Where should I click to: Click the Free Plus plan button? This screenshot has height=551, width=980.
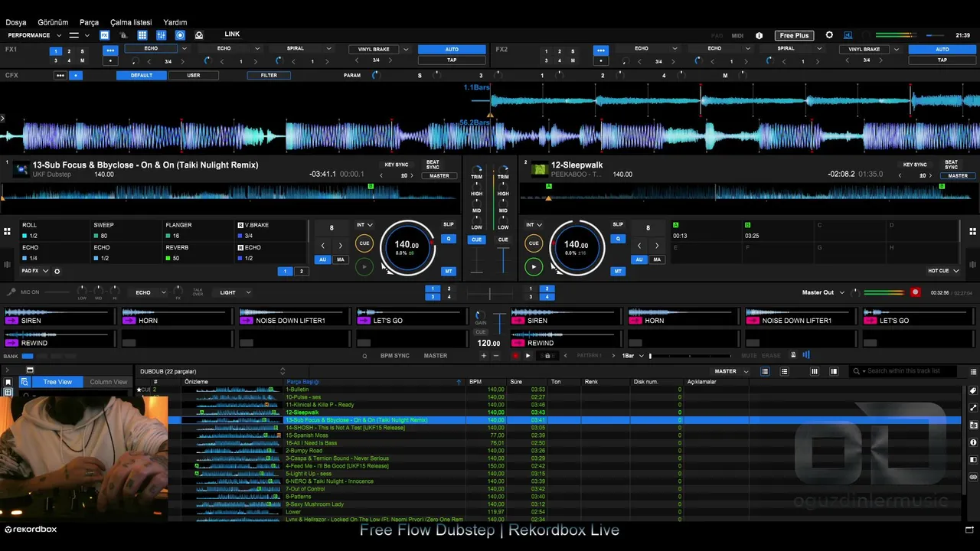pos(794,35)
